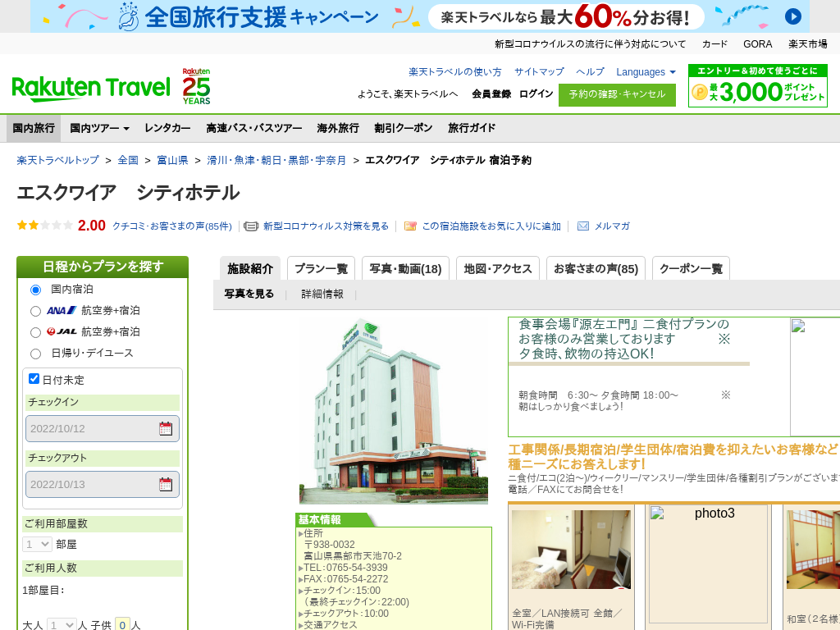Switch to the プラン一覧 tab
This screenshot has height=630, width=840.
click(x=321, y=268)
